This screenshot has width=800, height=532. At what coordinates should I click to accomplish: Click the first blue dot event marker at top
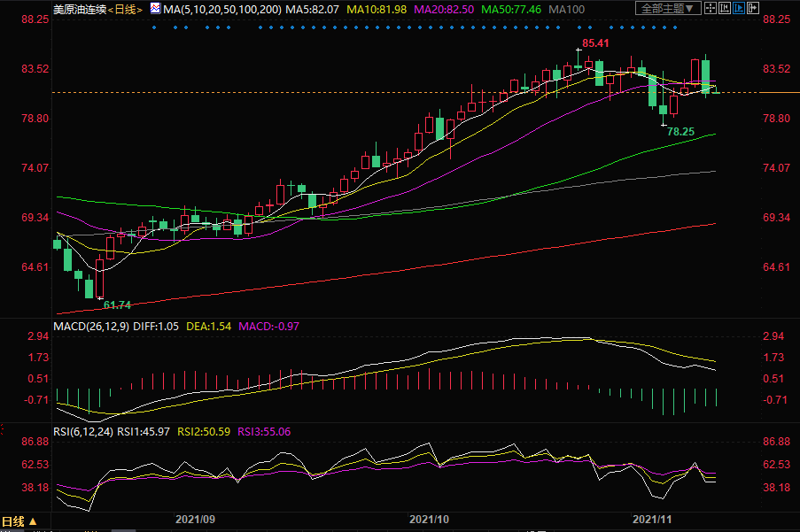[153, 27]
